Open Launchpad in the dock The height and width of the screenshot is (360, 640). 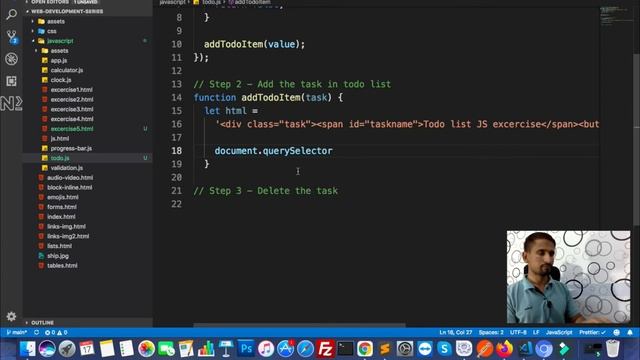click(67, 349)
